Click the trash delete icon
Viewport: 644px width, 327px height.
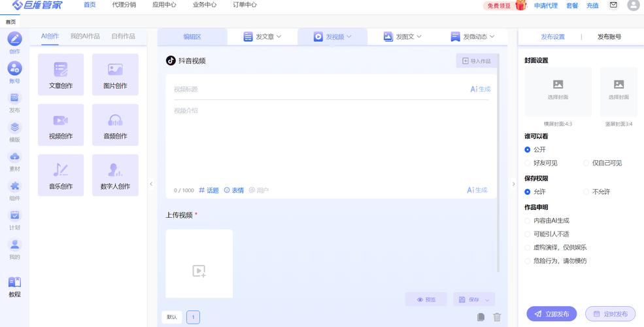coord(497,317)
